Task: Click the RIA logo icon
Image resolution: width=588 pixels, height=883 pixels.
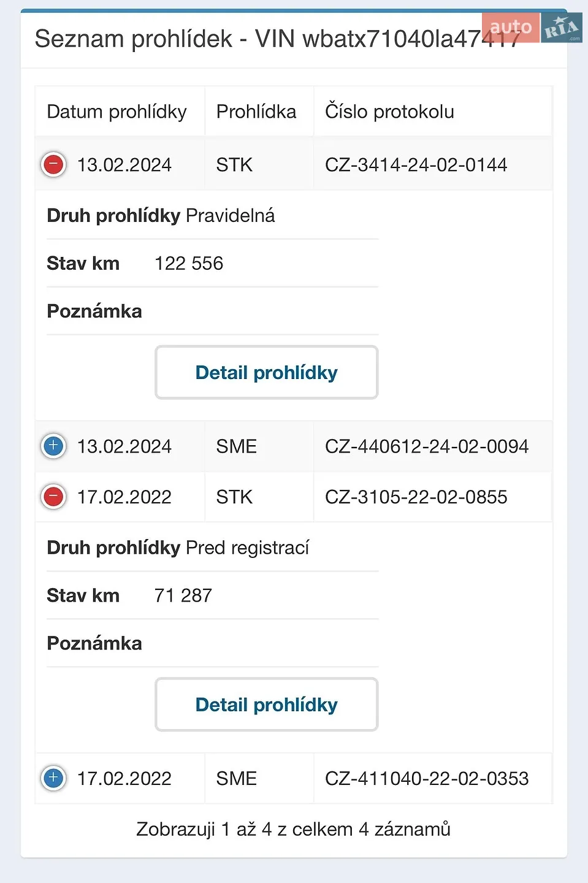Action: (562, 28)
